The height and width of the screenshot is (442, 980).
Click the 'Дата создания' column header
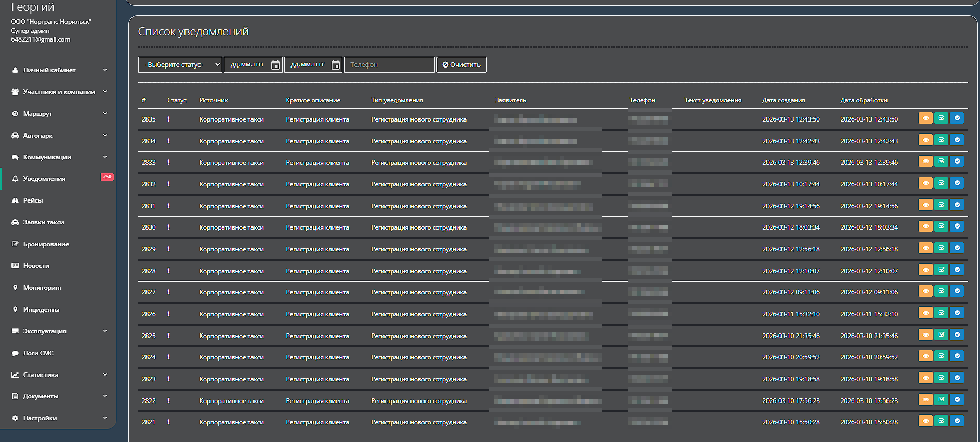click(783, 100)
